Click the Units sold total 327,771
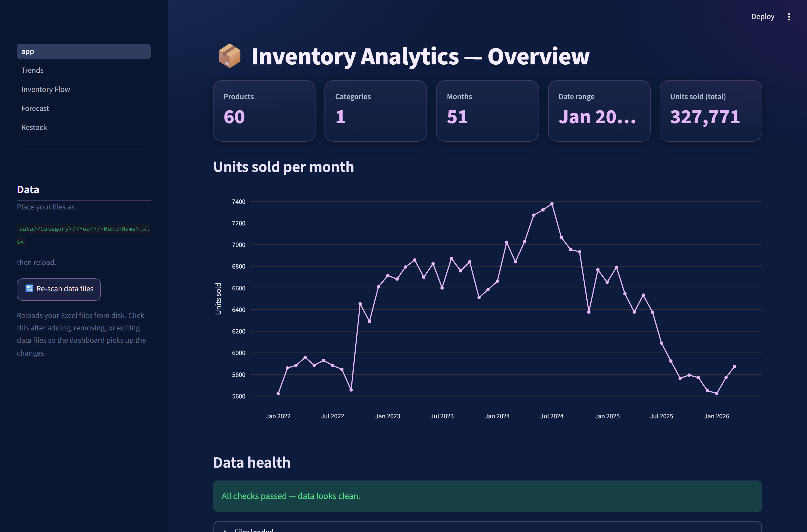The height and width of the screenshot is (532, 807). coord(705,117)
